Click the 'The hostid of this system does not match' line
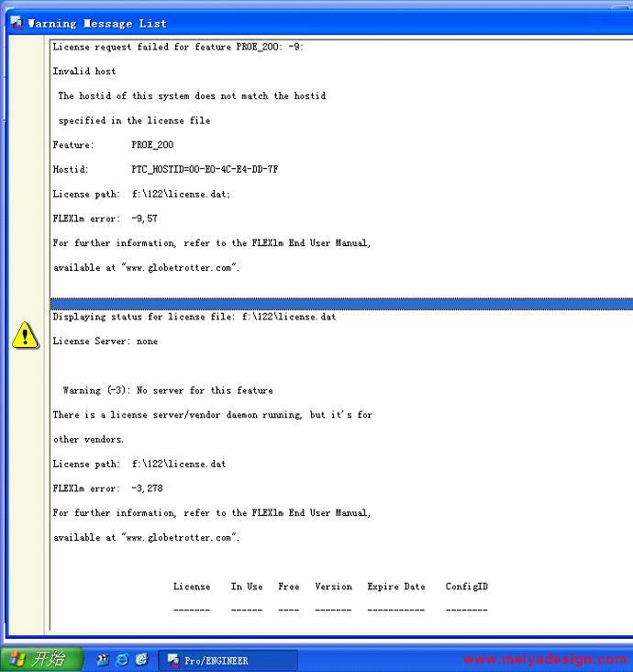Image resolution: width=633 pixels, height=672 pixels. pos(192,95)
